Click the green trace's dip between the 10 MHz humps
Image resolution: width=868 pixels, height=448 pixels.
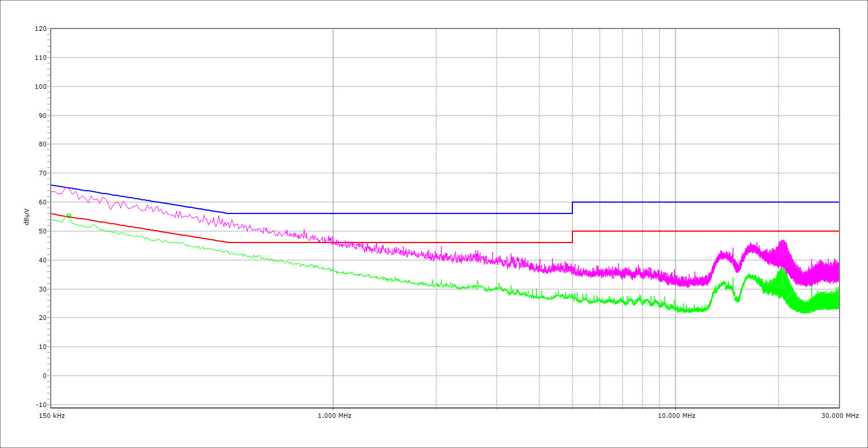pyautogui.click(x=737, y=299)
